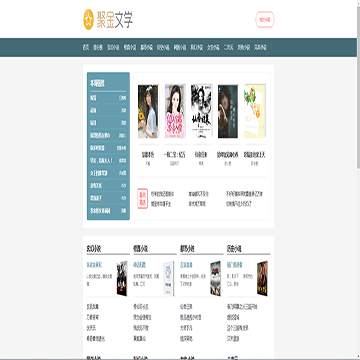This screenshot has height=360, width=360.
Task: Open the yellow floral book cover
Action: [x=255, y=111]
